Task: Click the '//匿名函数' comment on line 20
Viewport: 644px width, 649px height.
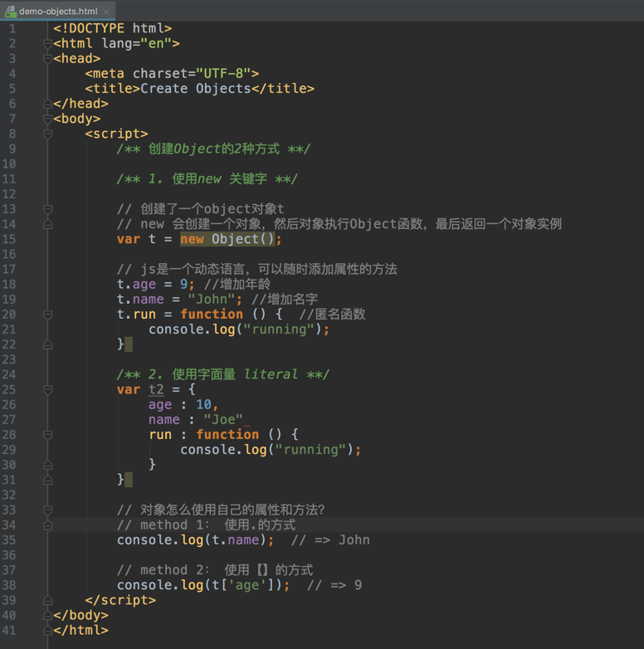Action: pyautogui.click(x=332, y=315)
